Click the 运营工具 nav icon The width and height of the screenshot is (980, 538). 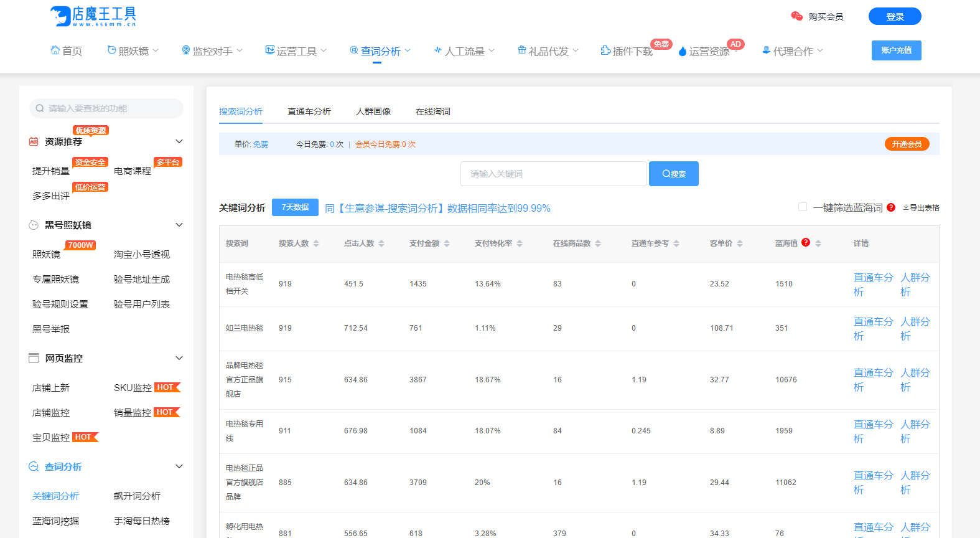tap(270, 50)
